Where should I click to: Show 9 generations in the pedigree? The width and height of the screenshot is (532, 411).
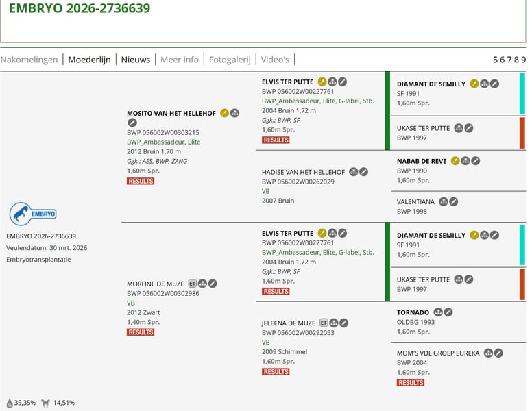(524, 60)
